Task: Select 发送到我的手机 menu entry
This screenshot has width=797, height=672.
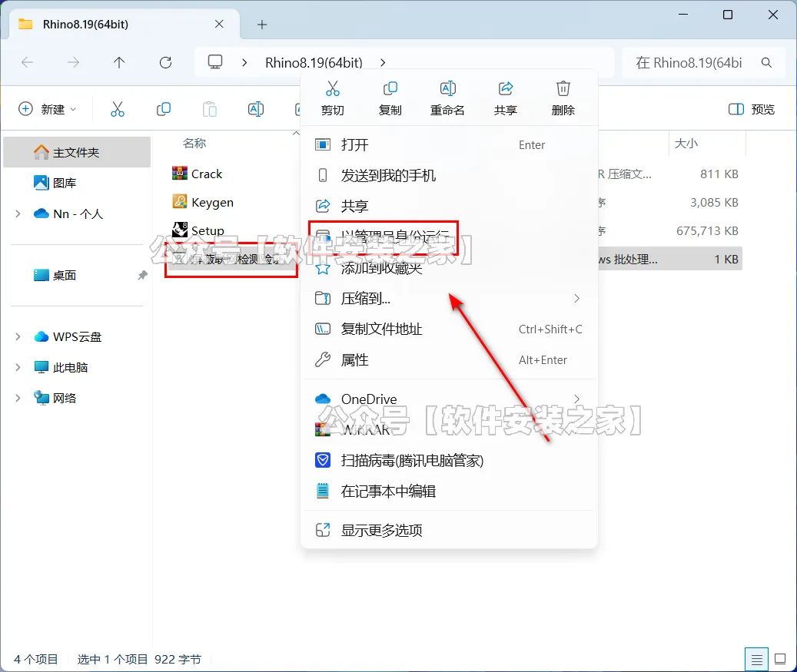Action: [x=449, y=176]
